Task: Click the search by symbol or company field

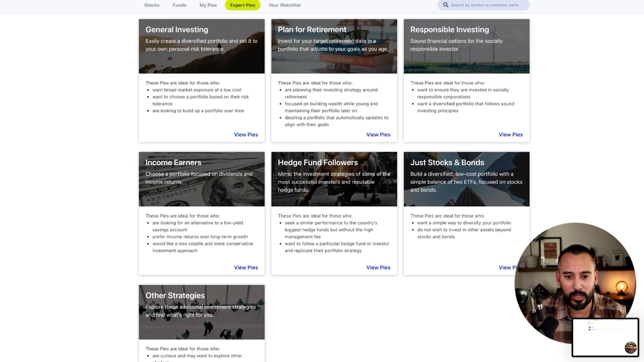Action: tap(483, 5)
